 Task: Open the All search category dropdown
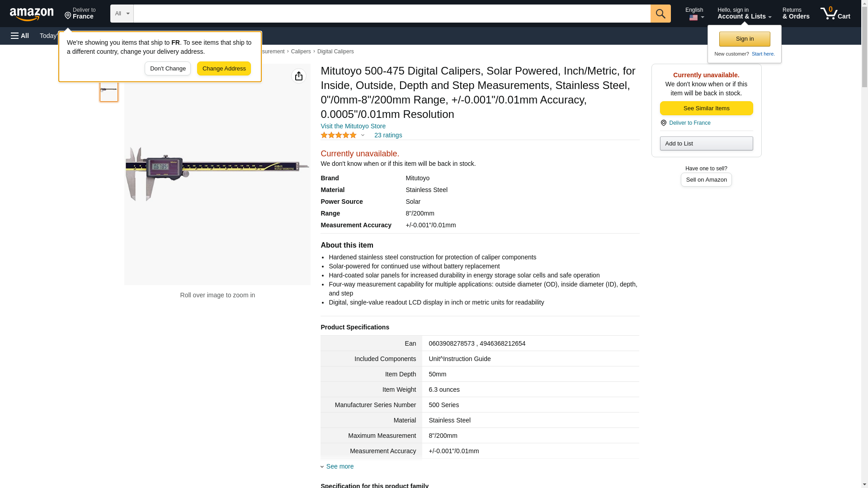(122, 14)
